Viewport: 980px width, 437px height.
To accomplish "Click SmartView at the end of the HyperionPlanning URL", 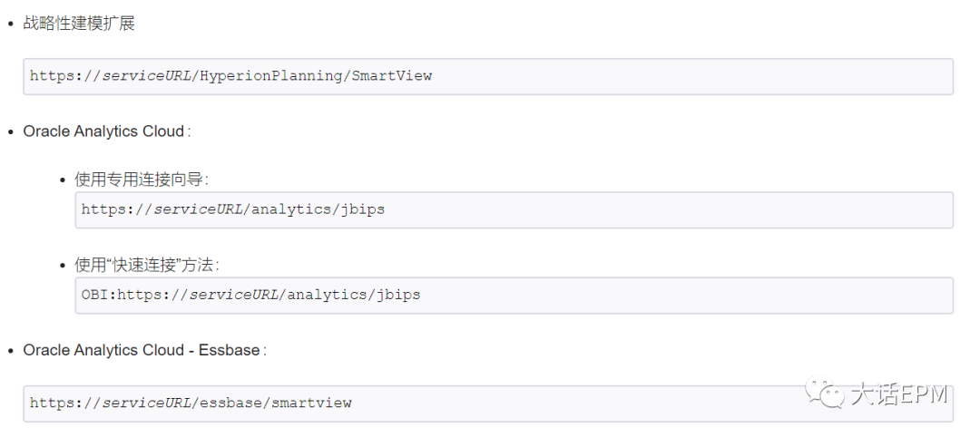I will [391, 76].
